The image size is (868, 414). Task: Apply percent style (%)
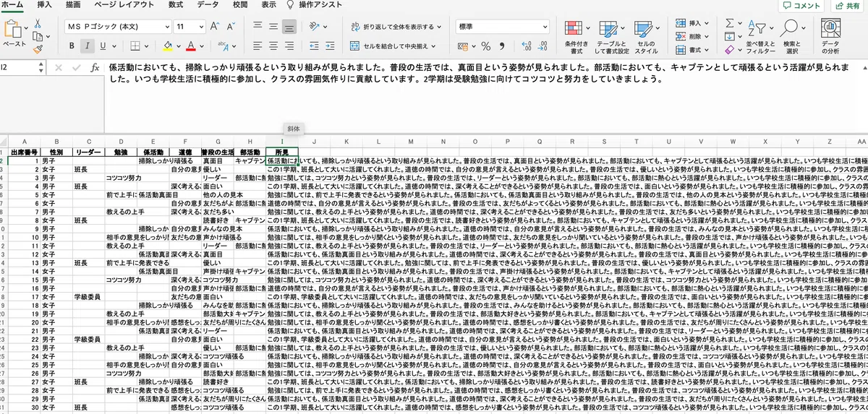[487, 46]
